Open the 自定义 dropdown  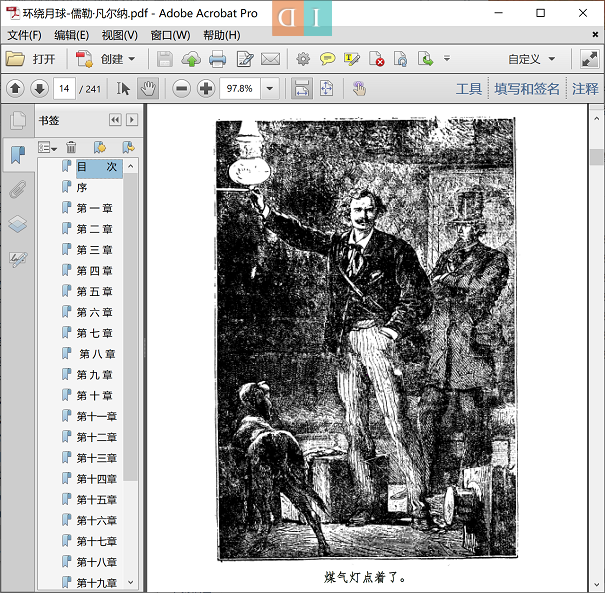coord(531,59)
